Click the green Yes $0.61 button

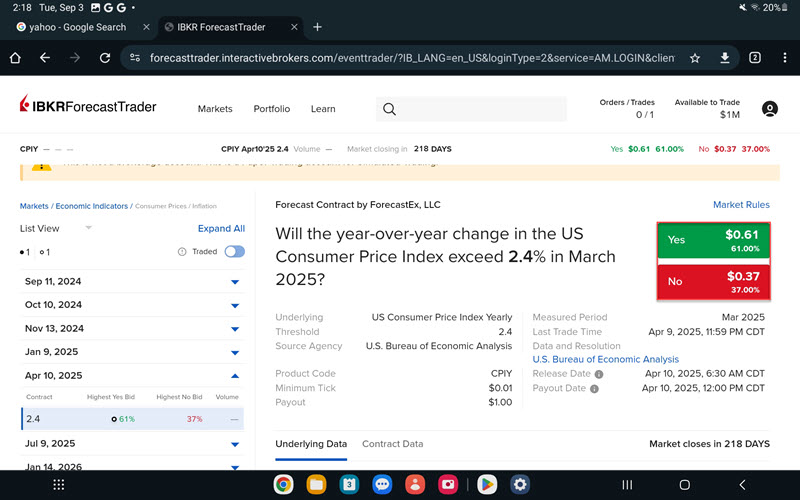713,240
